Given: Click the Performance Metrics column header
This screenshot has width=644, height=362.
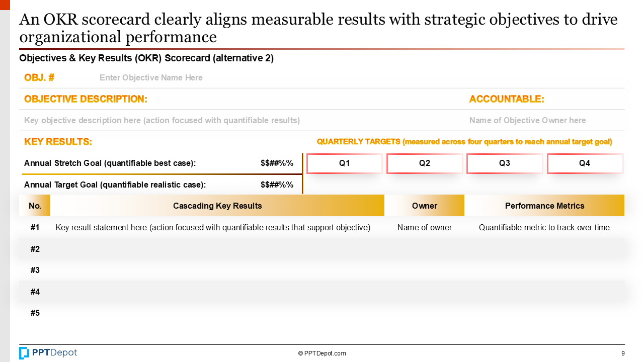Looking at the screenshot, I should (x=545, y=206).
